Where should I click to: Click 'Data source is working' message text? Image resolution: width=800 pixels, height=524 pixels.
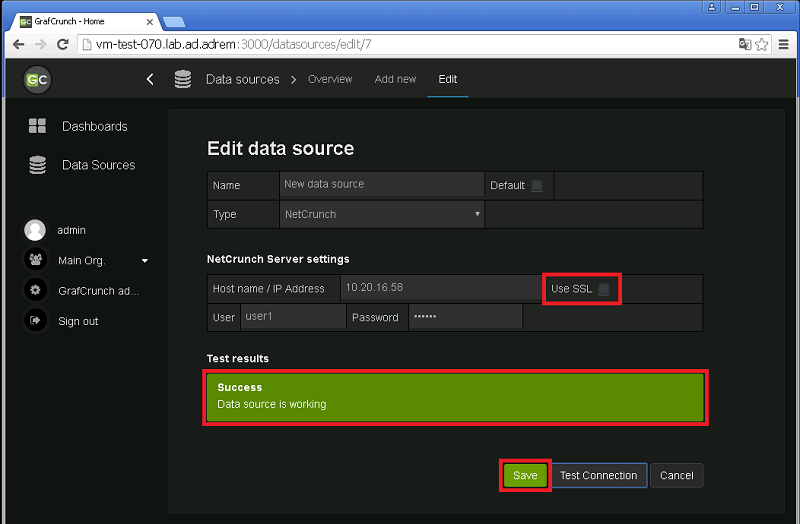pos(272,404)
